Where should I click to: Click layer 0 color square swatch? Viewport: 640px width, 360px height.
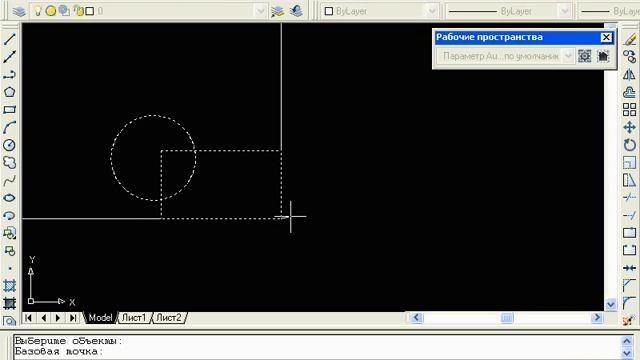[x=90, y=11]
